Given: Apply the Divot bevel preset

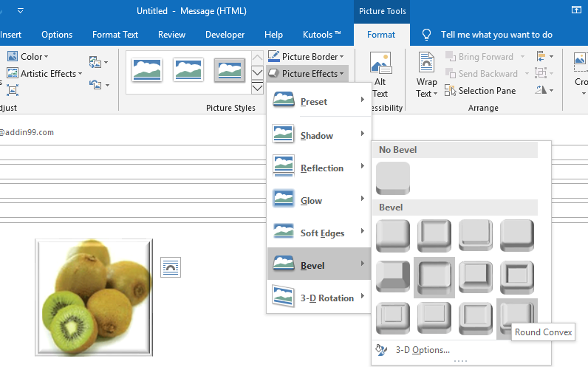Looking at the screenshot, I should coord(393,319).
